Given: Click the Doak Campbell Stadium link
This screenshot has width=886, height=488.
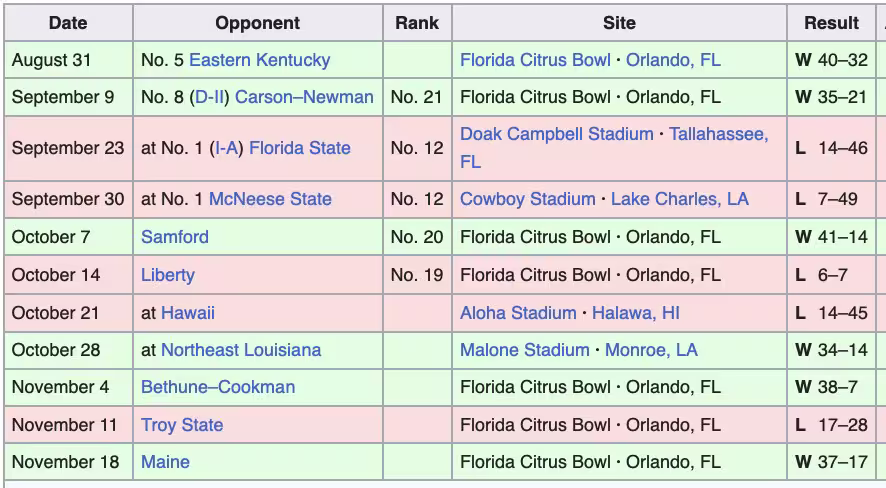Looking at the screenshot, I should 556,134.
